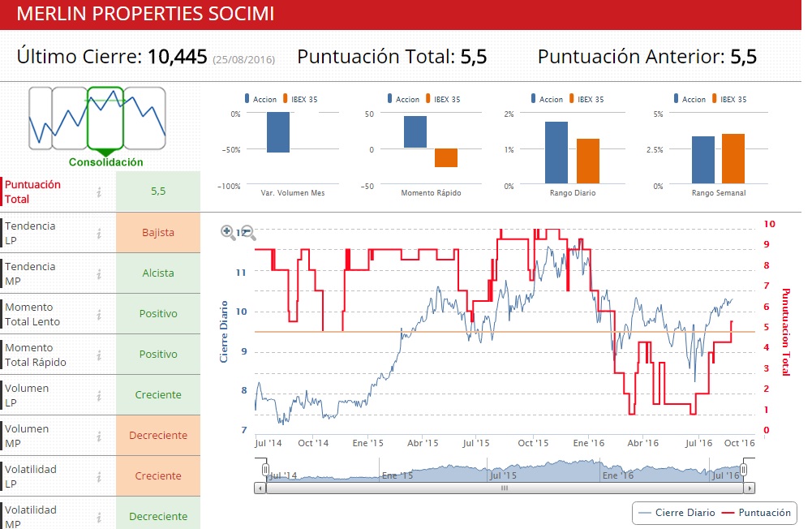Click blue Accion bar in Var. Volumen Mes
This screenshot has width=812, height=529.
click(278, 132)
